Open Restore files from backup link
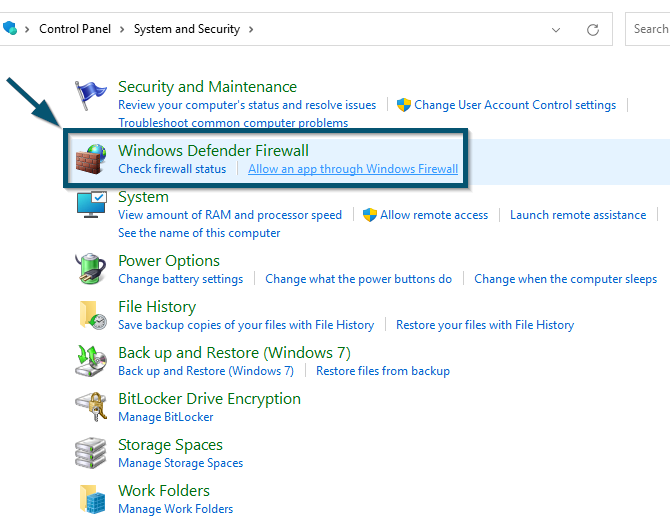This screenshot has width=670, height=528. (383, 371)
